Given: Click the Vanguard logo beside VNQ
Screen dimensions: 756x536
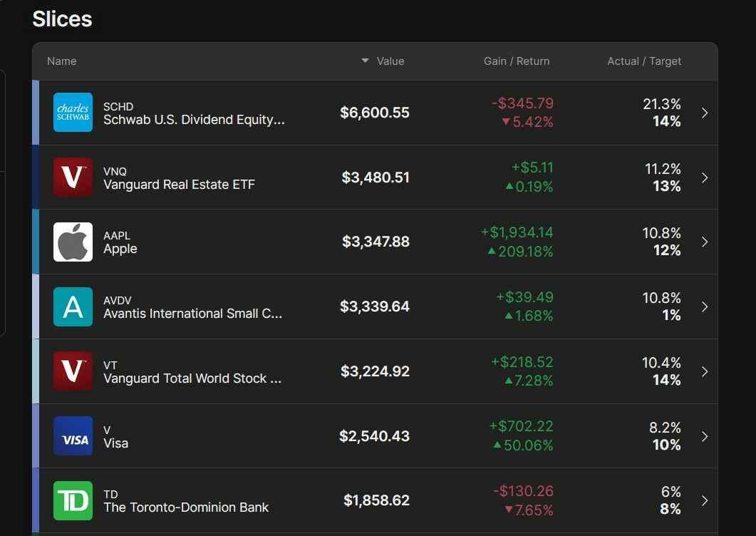Looking at the screenshot, I should coord(73,177).
